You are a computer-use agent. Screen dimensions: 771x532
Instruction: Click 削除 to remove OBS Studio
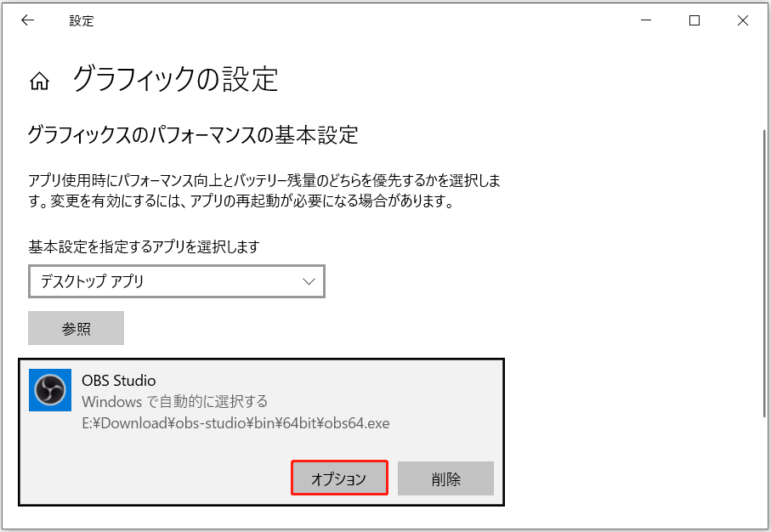click(x=445, y=478)
